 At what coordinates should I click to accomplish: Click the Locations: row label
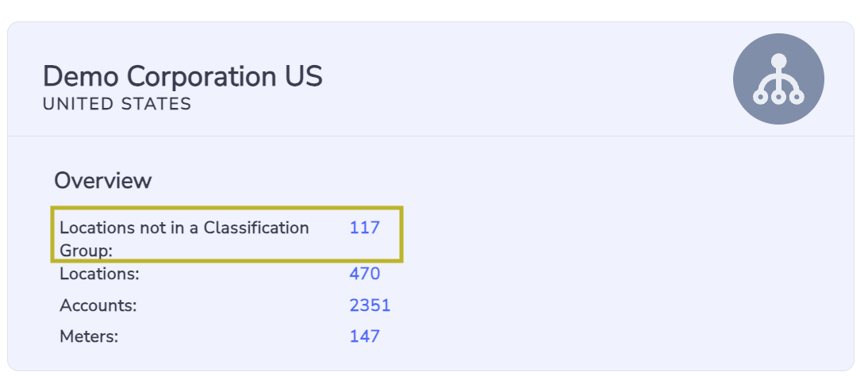100,274
